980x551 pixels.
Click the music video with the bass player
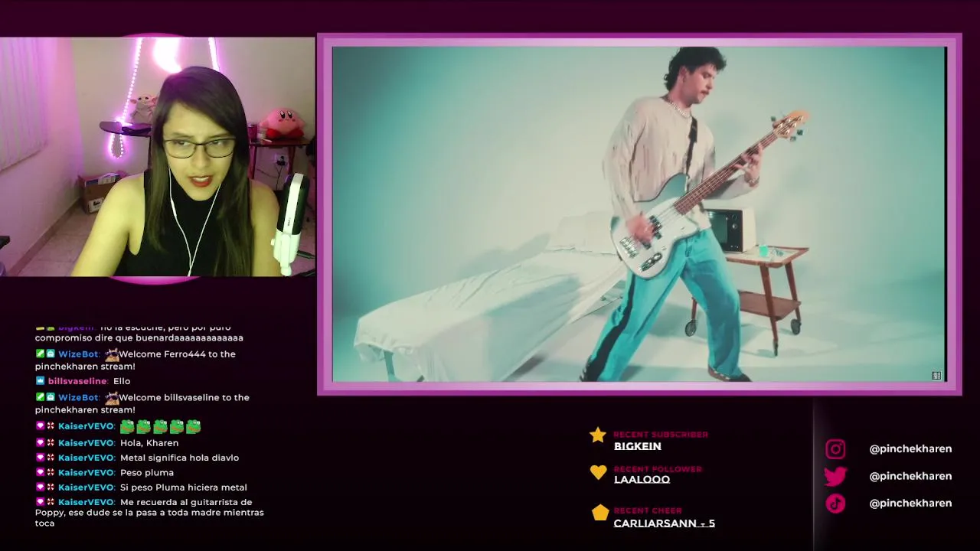[x=639, y=214]
